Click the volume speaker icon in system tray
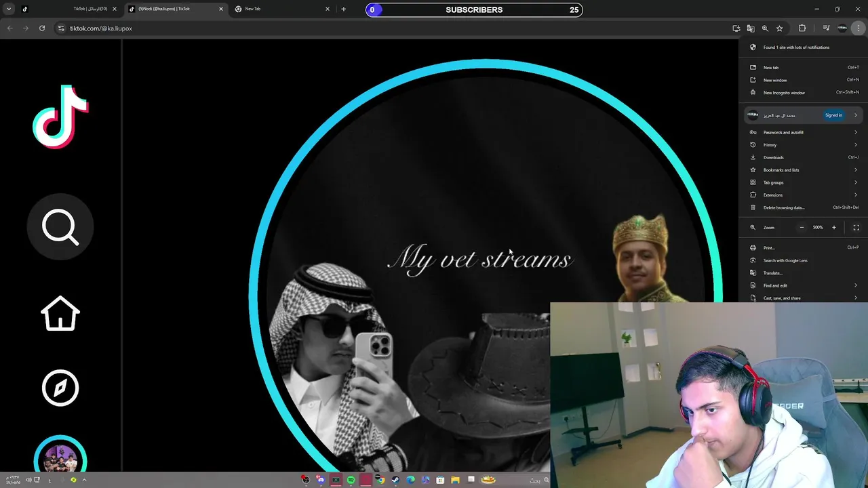Screen dimensions: 868x488 tap(28, 480)
